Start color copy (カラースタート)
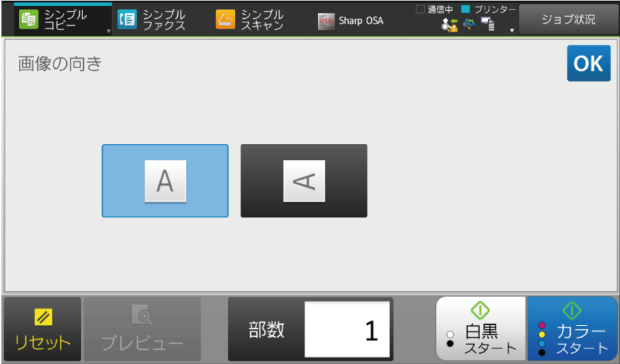Screen dimensions: 620x364 [x=573, y=328]
